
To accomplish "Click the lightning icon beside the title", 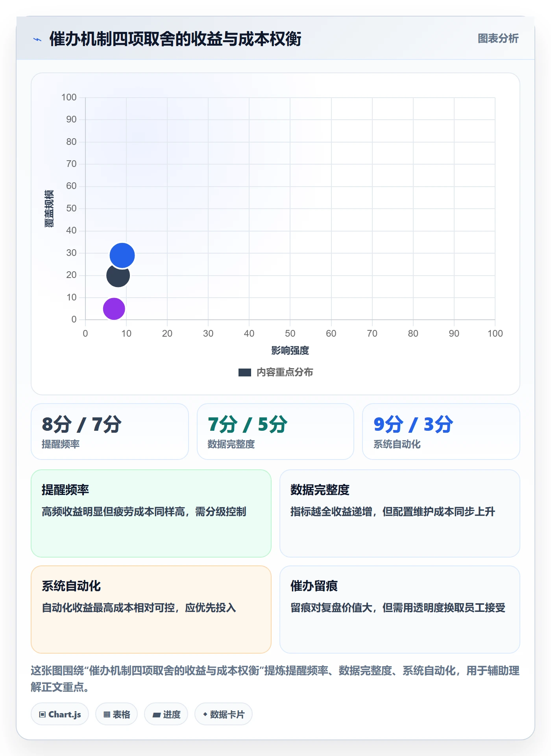I will [37, 39].
